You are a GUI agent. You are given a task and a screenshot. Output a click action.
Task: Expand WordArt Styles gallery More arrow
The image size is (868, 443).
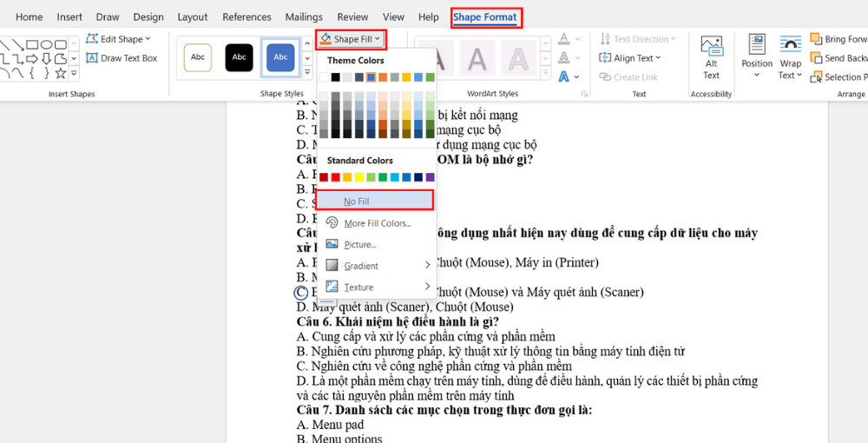click(x=547, y=73)
